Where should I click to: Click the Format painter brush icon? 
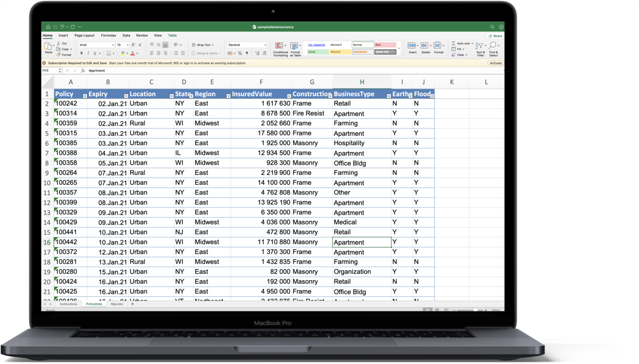(59, 55)
